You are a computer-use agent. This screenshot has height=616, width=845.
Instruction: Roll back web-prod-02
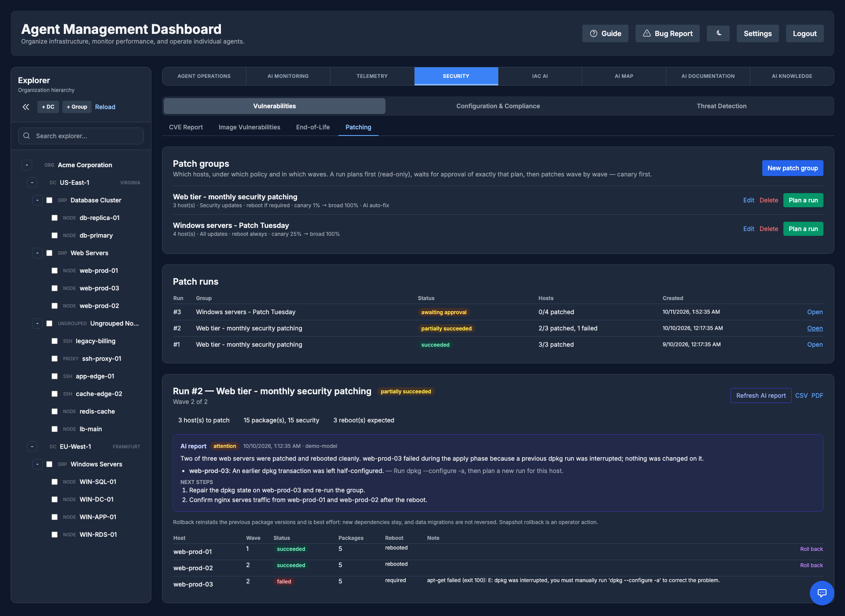pyautogui.click(x=811, y=565)
